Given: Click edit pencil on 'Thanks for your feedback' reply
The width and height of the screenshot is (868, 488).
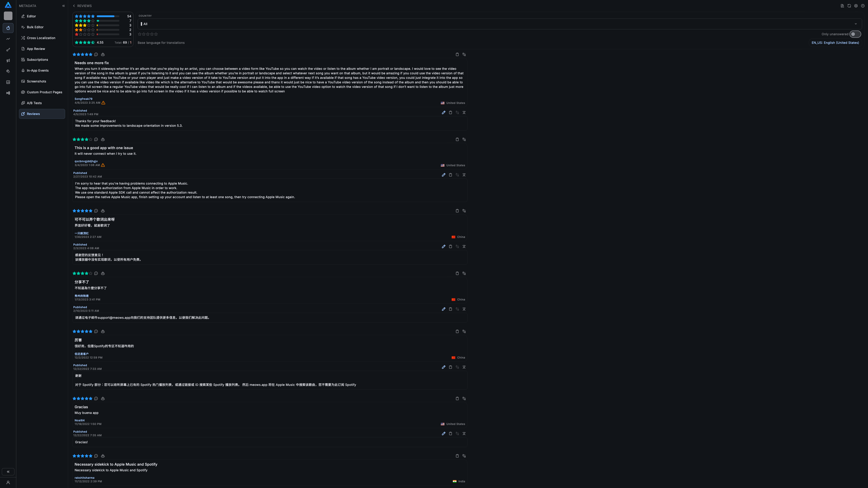Looking at the screenshot, I should coord(443,113).
